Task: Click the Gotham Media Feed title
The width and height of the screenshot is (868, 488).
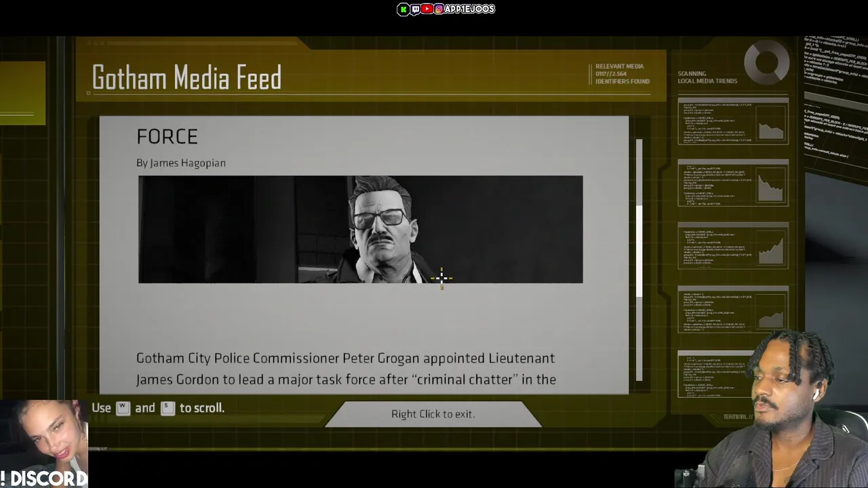Action: (186, 78)
